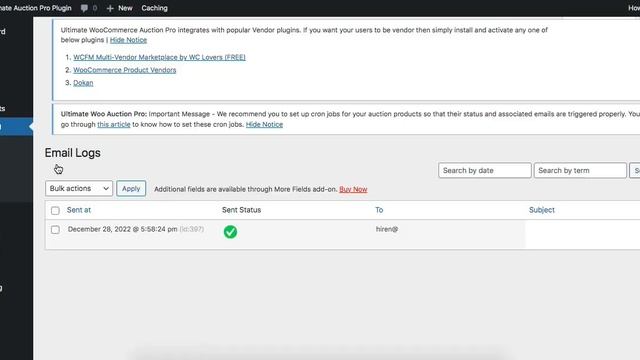This screenshot has height=360, width=640.
Task: Sort by the To column header
Action: (379, 210)
